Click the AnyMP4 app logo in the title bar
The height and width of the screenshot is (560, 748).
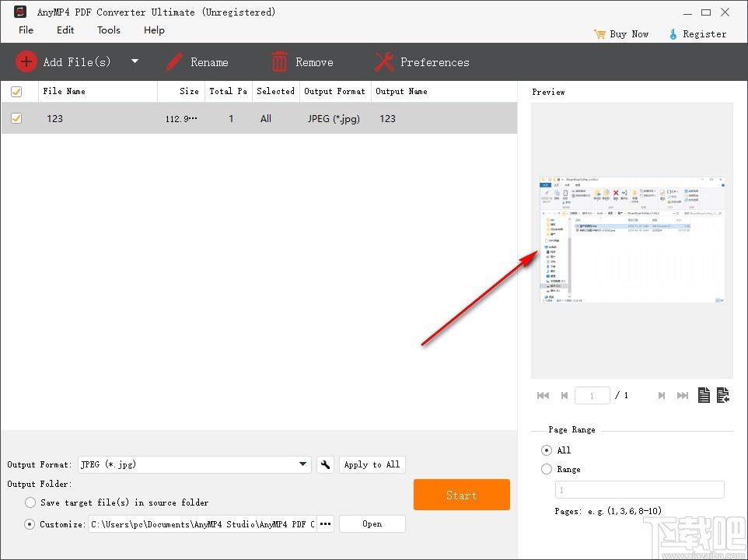20,12
